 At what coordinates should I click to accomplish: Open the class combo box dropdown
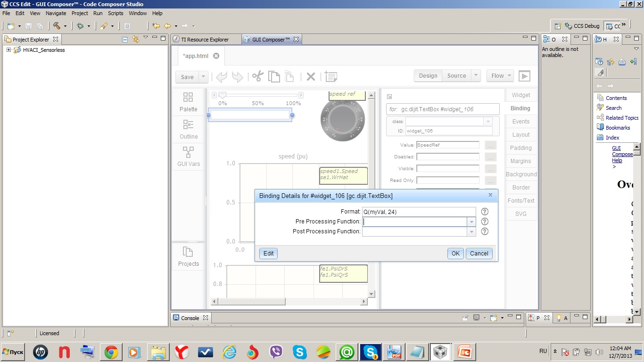click(x=488, y=122)
